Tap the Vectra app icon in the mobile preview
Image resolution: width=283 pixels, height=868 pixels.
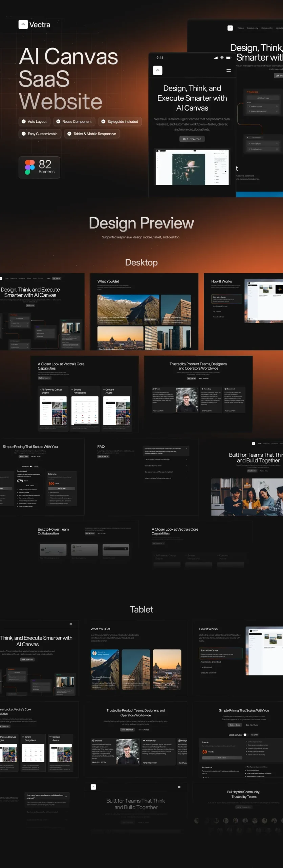coord(158,71)
